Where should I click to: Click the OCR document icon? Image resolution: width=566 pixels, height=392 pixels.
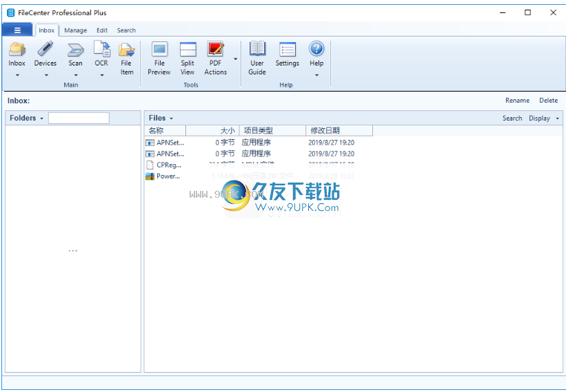pyautogui.click(x=102, y=49)
